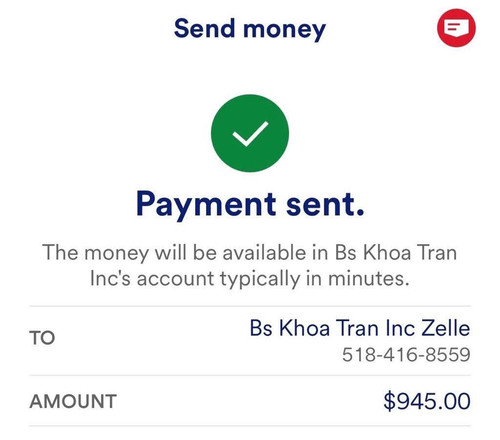Tap the phone number 518-416-8559
This screenshot has height=440, width=500.
406,354
